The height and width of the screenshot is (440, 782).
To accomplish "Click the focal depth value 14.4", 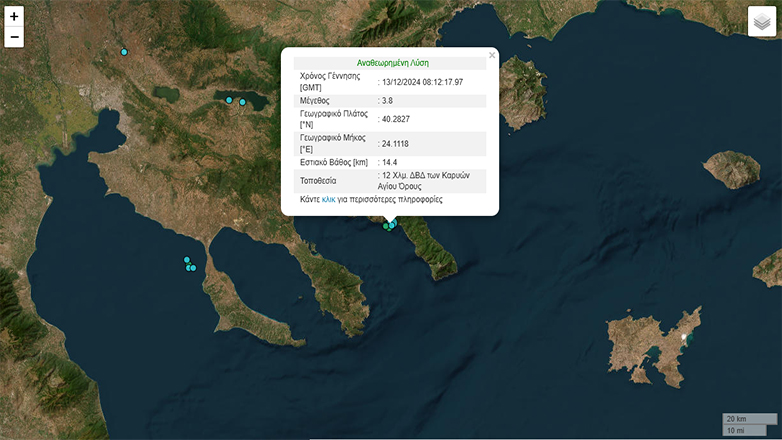I will pos(391,162).
